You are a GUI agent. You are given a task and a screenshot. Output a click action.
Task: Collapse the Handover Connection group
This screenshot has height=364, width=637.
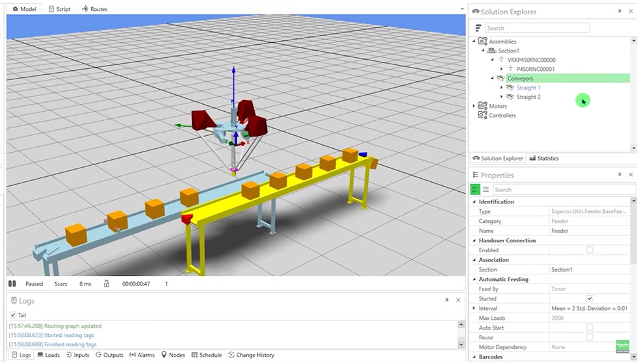pyautogui.click(x=474, y=240)
